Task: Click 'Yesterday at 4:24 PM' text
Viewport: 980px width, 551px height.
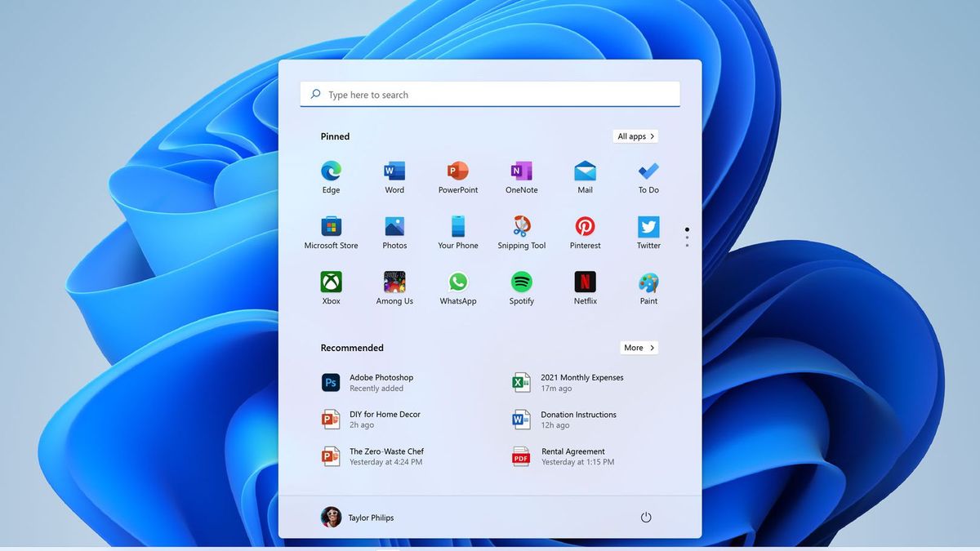Action: [x=386, y=462]
